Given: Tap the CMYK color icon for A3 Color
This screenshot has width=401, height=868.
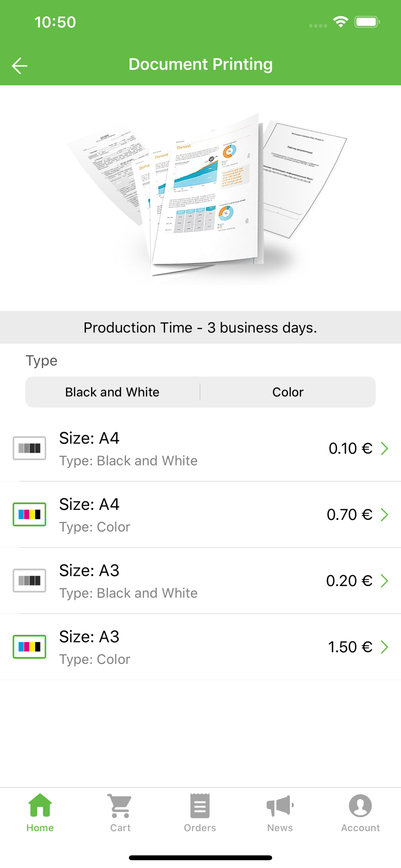Looking at the screenshot, I should tap(30, 647).
